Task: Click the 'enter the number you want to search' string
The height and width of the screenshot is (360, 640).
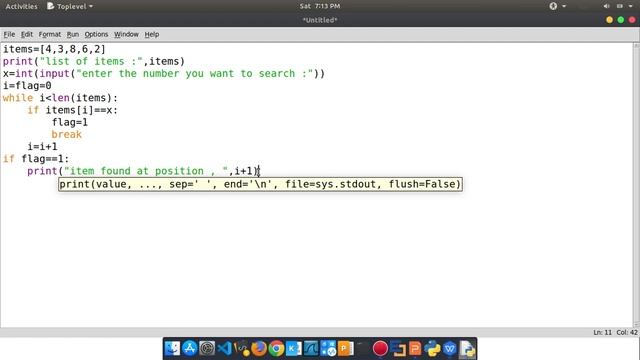Action: point(195,73)
